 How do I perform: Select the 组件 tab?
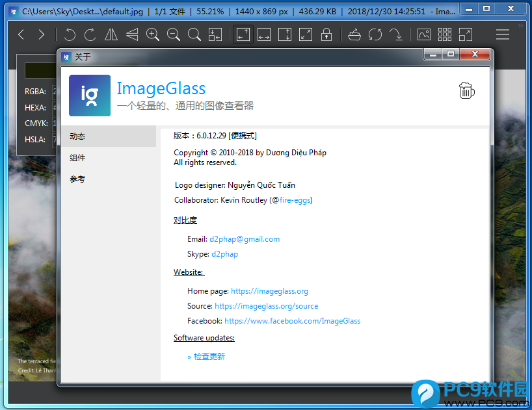pos(109,157)
